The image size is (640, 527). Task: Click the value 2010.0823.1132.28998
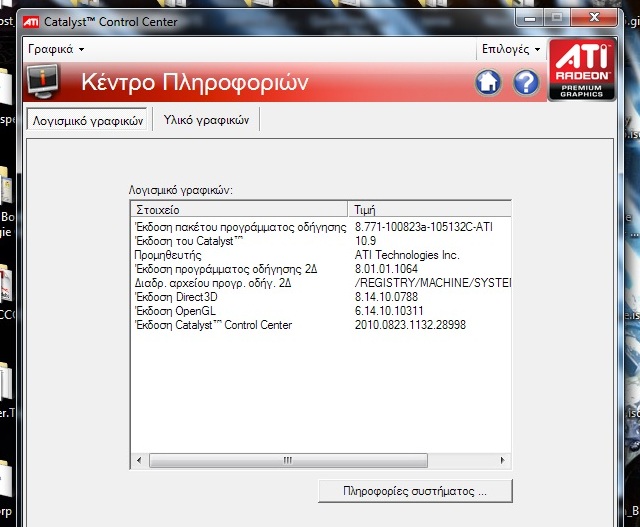(x=410, y=325)
